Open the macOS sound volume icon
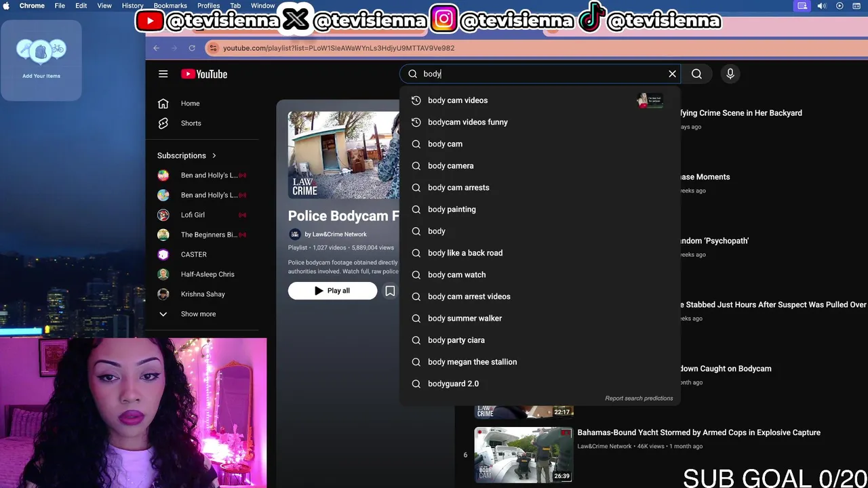Image resolution: width=868 pixels, height=488 pixels. (x=821, y=6)
